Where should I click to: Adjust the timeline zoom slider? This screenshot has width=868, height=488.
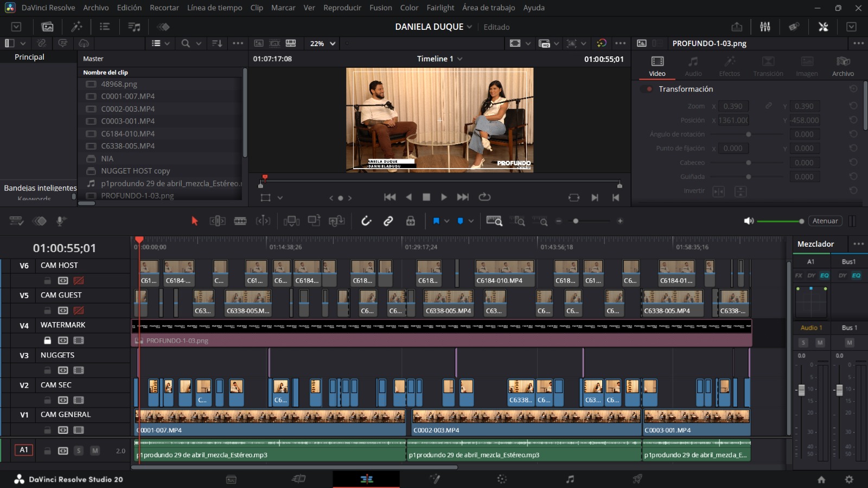pos(590,221)
